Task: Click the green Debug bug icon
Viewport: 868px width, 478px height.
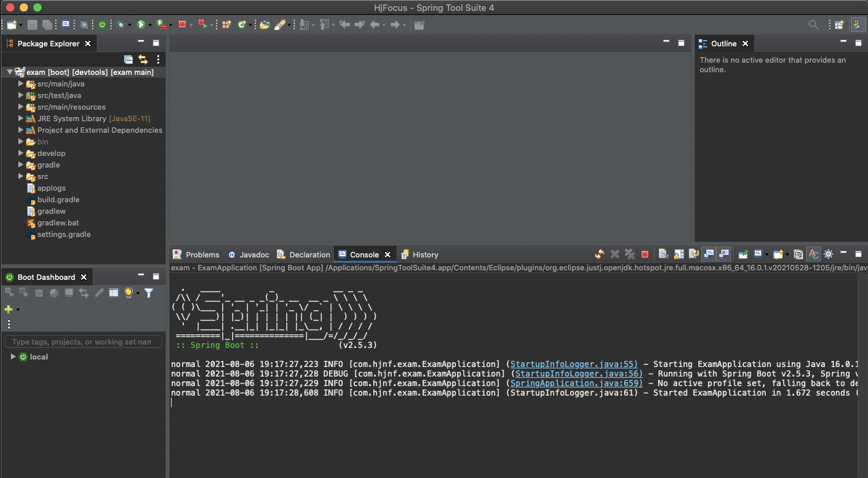Action: (x=121, y=25)
